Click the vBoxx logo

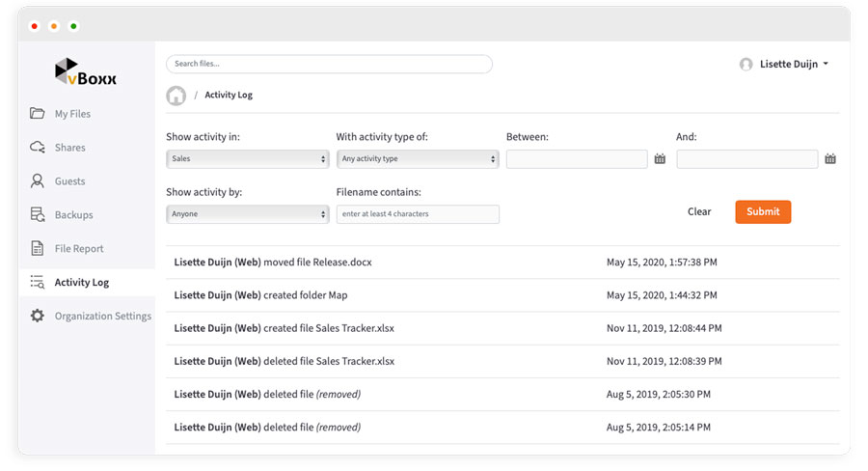point(86,73)
